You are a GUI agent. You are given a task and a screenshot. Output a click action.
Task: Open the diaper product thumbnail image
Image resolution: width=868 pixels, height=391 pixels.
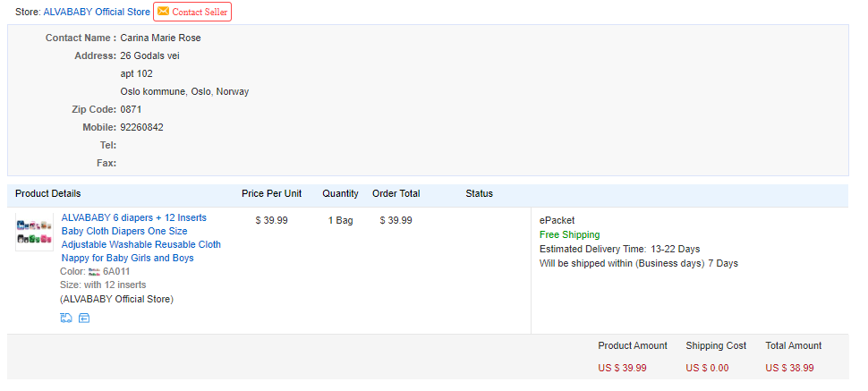click(34, 232)
